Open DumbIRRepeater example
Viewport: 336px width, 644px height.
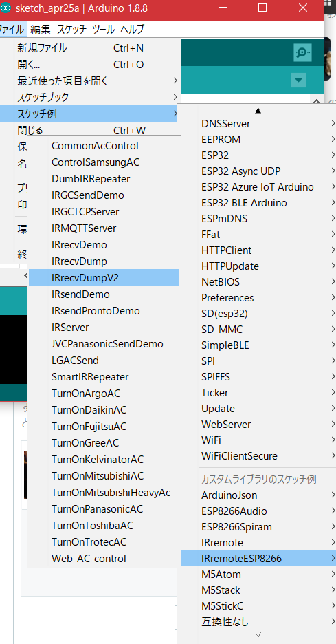[104, 179]
